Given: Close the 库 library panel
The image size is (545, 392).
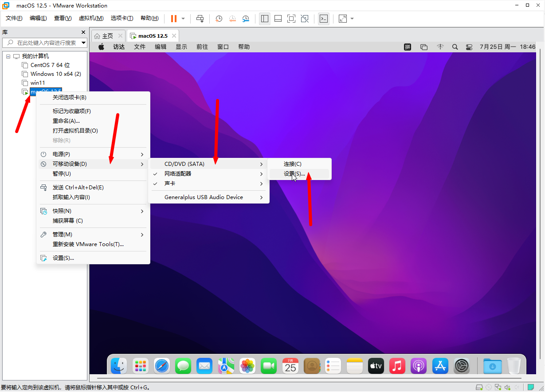Looking at the screenshot, I should coord(83,32).
